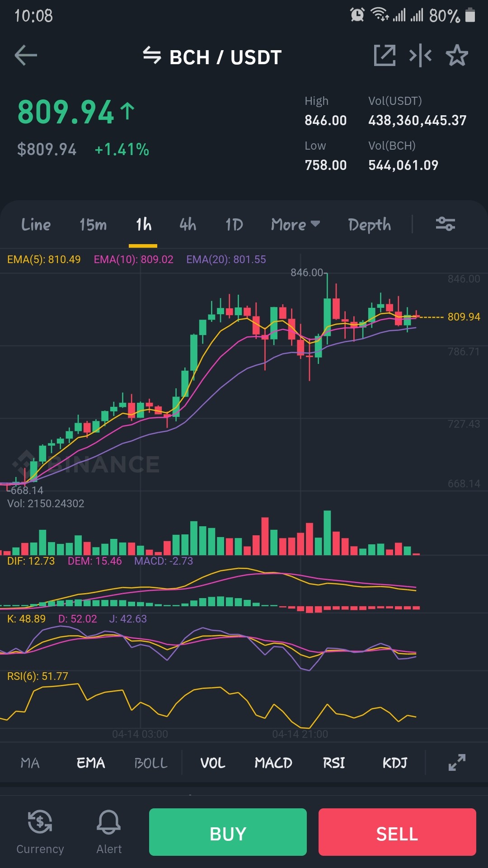Add BCH/USDT to favorites with star
Screen dimensions: 488x868
tap(457, 56)
